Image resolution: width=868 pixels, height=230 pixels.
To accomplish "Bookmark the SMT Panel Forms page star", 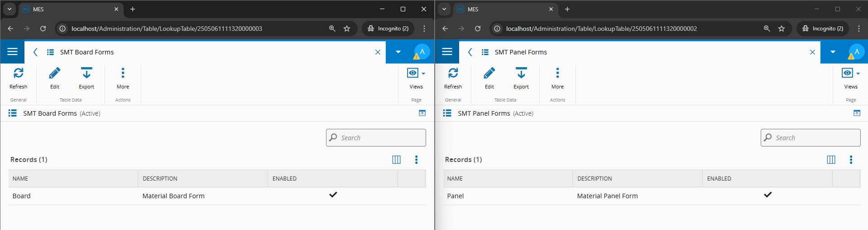I will point(782,29).
